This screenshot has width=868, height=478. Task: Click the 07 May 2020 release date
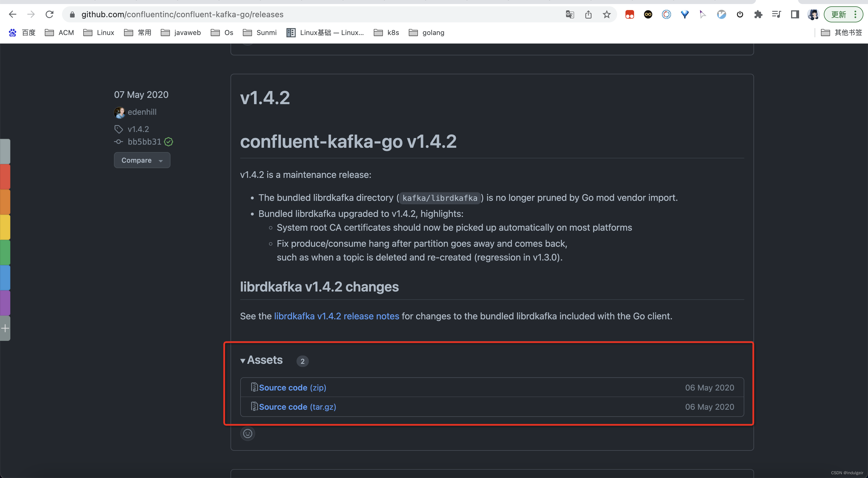141,95
